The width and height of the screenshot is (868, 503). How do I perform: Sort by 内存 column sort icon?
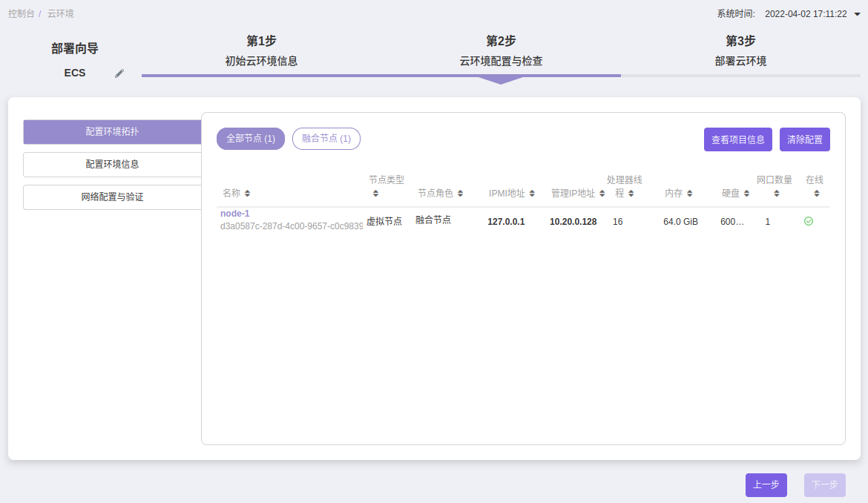[x=689, y=194]
